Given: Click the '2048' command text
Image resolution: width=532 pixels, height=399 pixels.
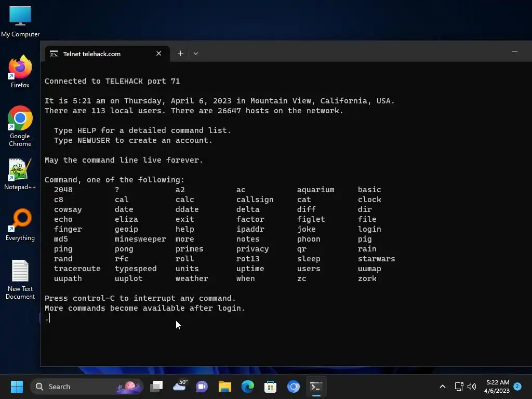Looking at the screenshot, I should click(63, 190).
